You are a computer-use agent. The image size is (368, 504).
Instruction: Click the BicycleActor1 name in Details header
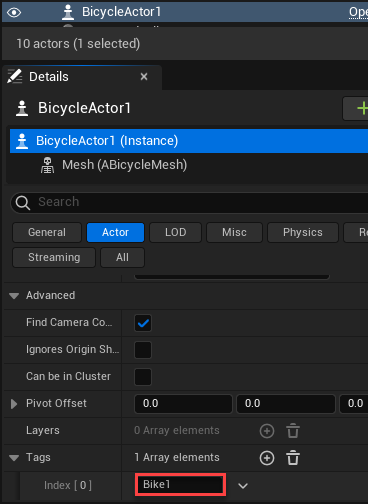[84, 108]
